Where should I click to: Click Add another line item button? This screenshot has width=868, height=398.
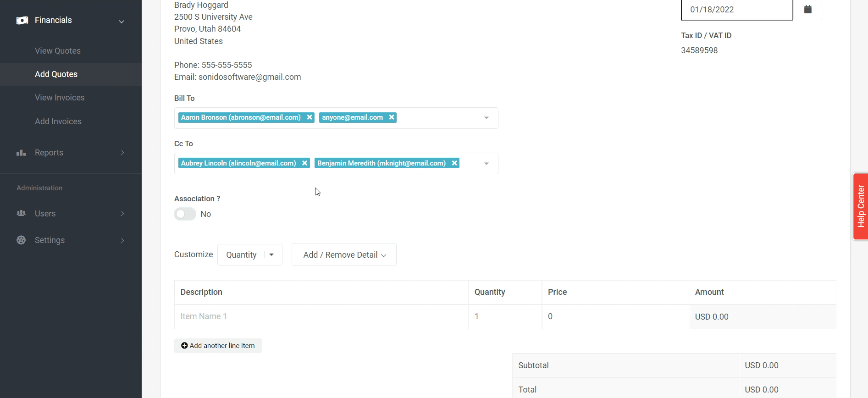pyautogui.click(x=218, y=346)
